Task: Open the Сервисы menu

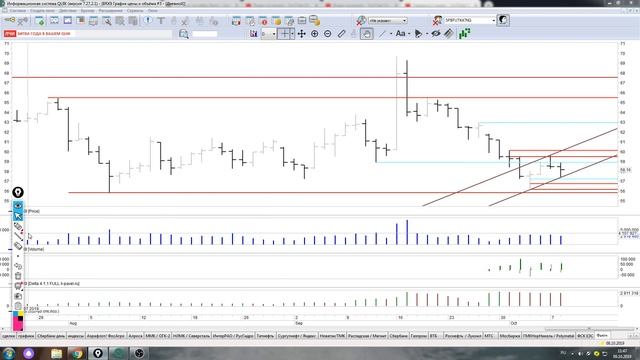Action: point(135,11)
